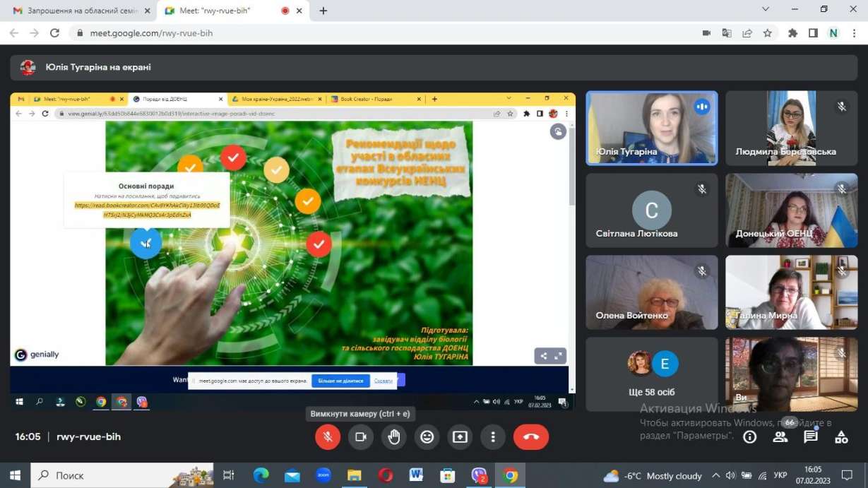
Task: Click the УКР language indicator
Action: [780, 475]
